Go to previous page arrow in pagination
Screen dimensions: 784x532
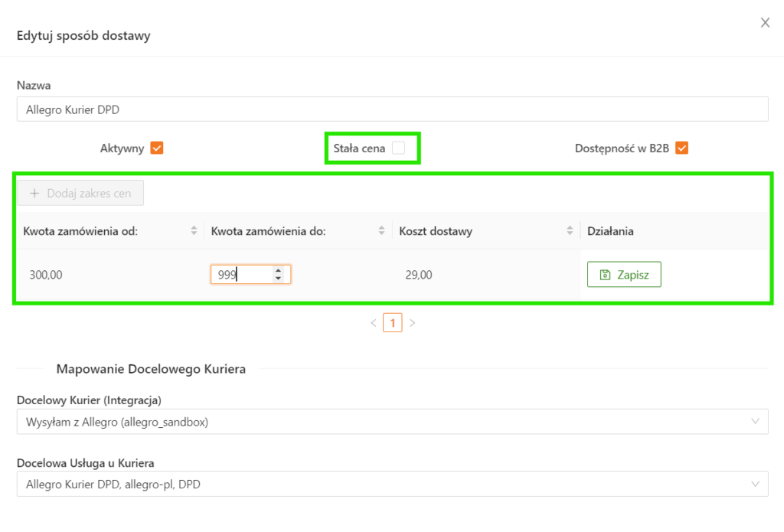click(374, 323)
